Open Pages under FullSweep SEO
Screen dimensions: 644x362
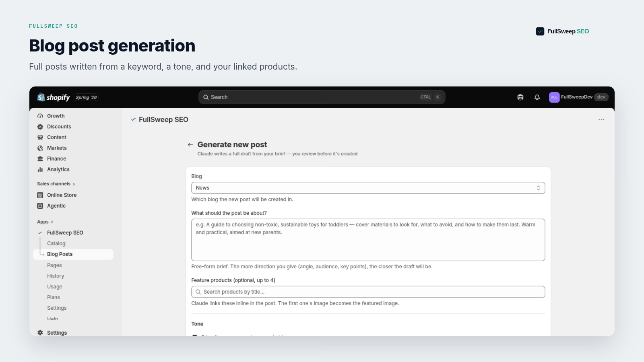click(x=54, y=265)
